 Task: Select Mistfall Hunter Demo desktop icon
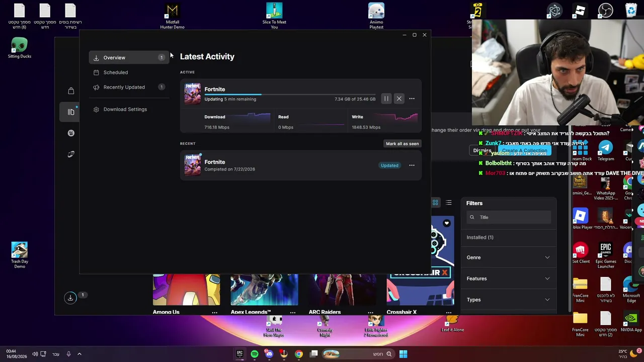point(172,17)
